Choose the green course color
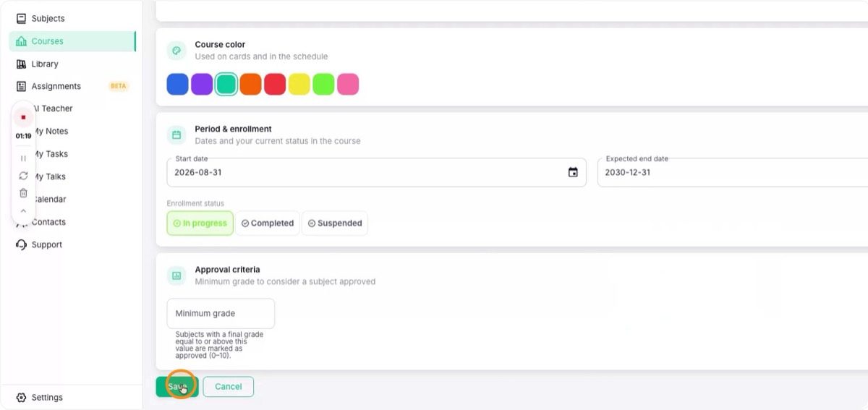Image resolution: width=868 pixels, height=410 pixels. [323, 84]
